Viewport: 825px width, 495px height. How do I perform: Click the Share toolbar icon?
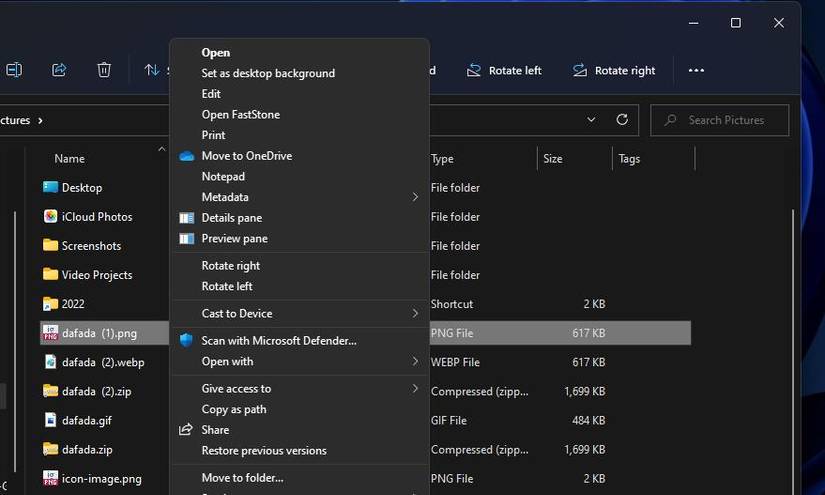tap(59, 70)
